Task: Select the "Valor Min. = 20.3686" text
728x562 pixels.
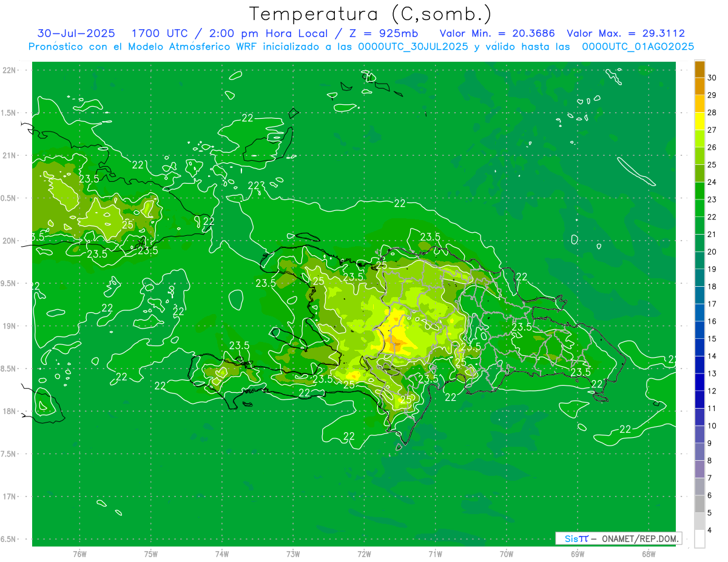Action: [x=497, y=33]
